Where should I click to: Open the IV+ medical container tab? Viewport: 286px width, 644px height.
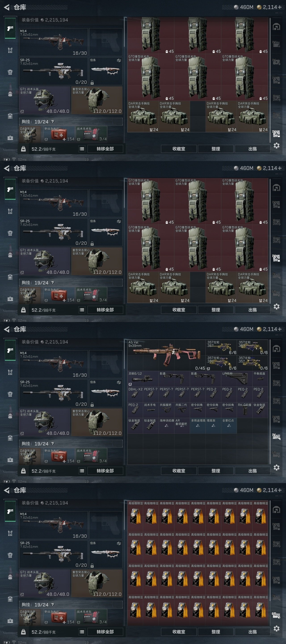click(x=276, y=61)
